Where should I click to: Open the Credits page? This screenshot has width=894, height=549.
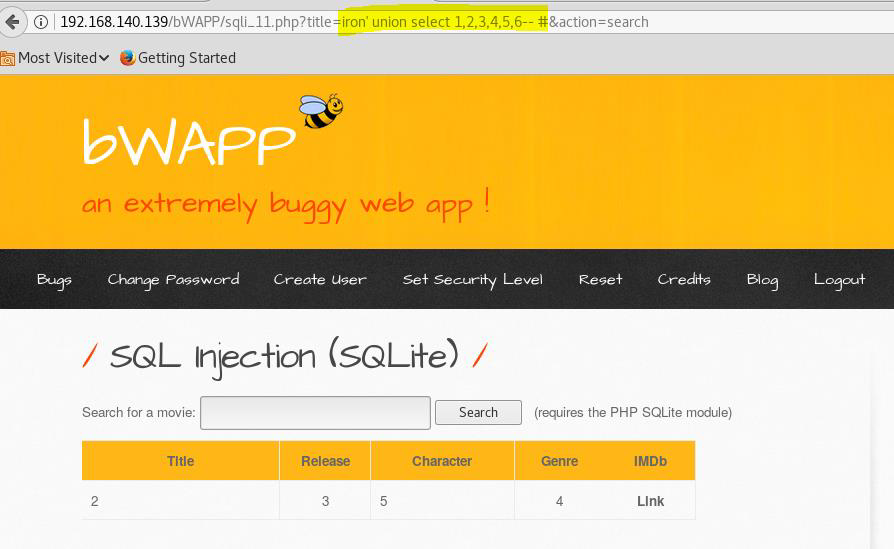(684, 279)
